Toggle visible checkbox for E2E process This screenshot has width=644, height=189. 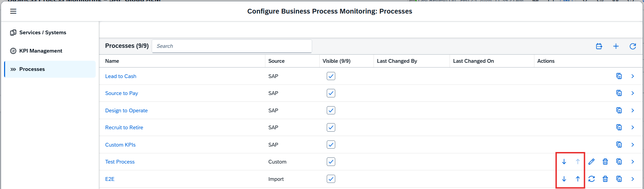(x=331, y=179)
